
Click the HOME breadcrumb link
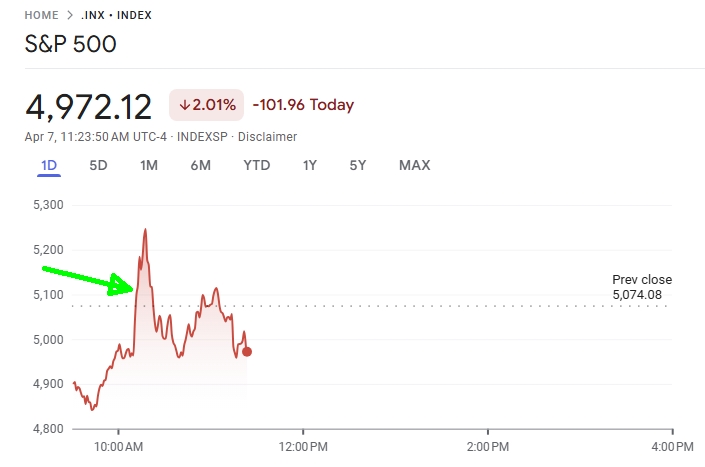tap(42, 16)
